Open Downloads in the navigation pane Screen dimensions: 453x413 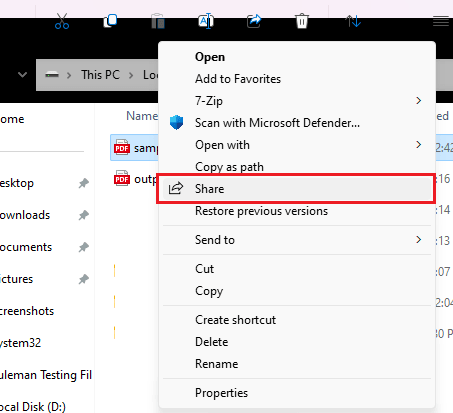(x=25, y=215)
